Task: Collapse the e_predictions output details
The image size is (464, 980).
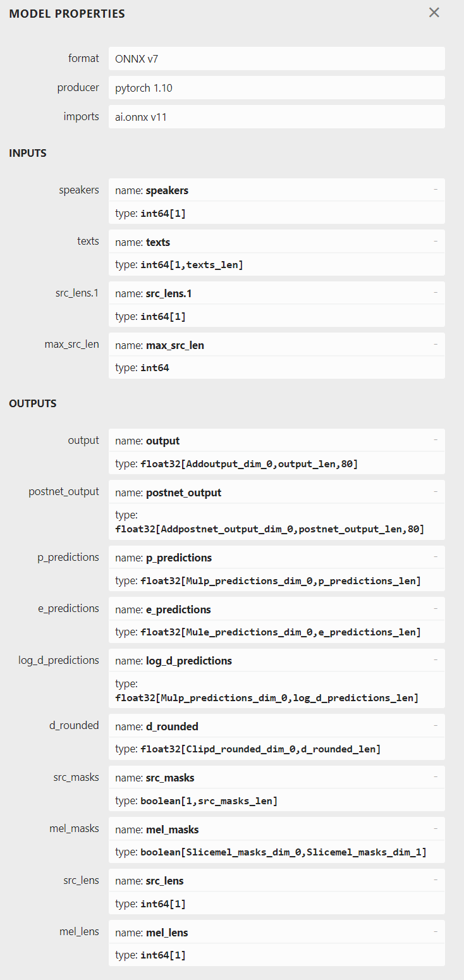Action: pyautogui.click(x=435, y=608)
